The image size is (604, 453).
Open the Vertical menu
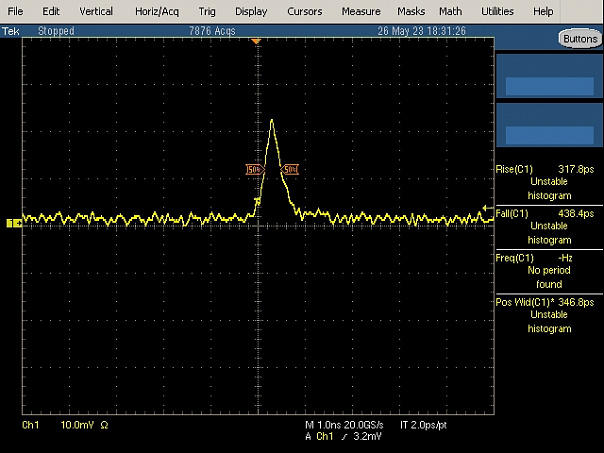tap(96, 12)
